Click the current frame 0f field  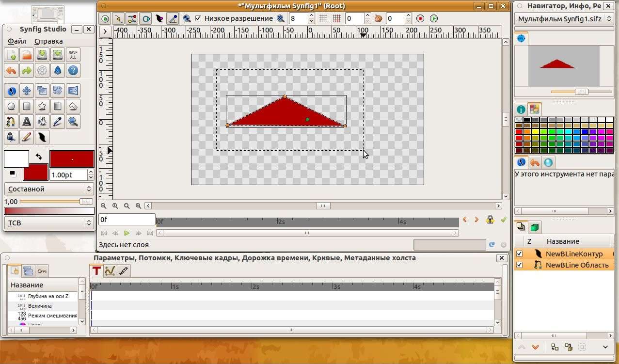pyautogui.click(x=127, y=220)
